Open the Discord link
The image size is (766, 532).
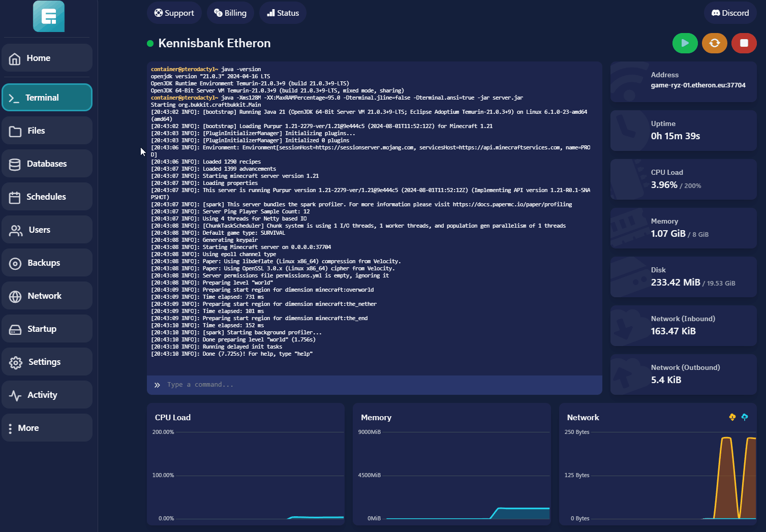(730, 13)
